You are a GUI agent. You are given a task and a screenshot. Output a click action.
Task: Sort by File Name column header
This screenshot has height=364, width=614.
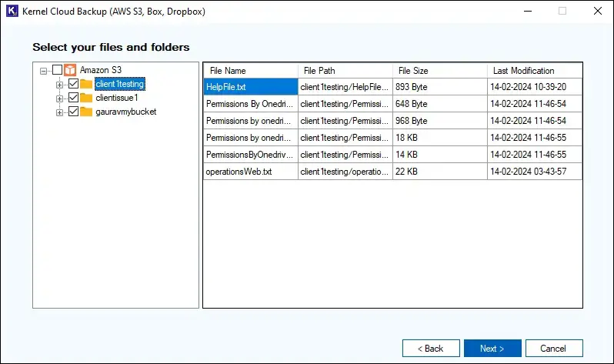click(x=251, y=71)
